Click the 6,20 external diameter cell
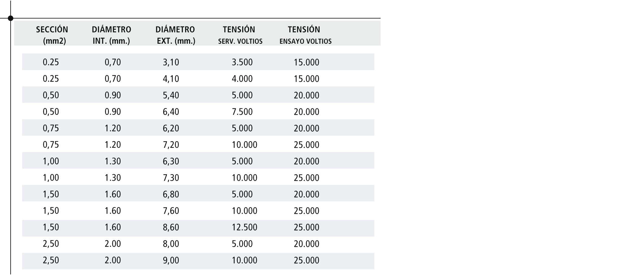The image size is (644, 279). (x=171, y=128)
